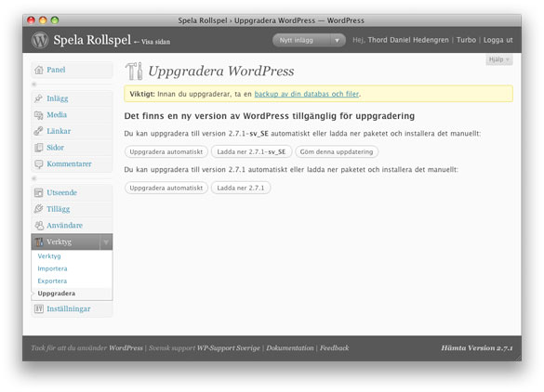This screenshot has width=544, height=392.
Task: Expand the Hjälp help tab
Action: 498,59
